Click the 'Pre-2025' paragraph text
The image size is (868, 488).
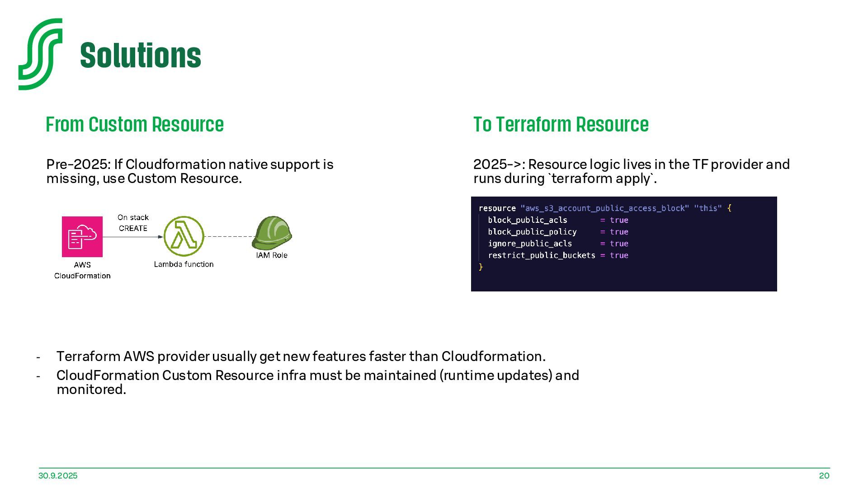click(190, 171)
